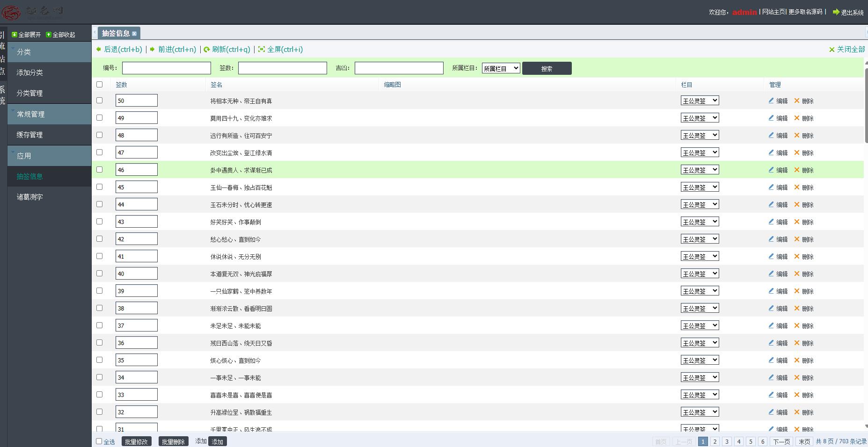The height and width of the screenshot is (447, 868).
Task: Click the logout arrow icon (退出系统)
Action: click(x=836, y=12)
